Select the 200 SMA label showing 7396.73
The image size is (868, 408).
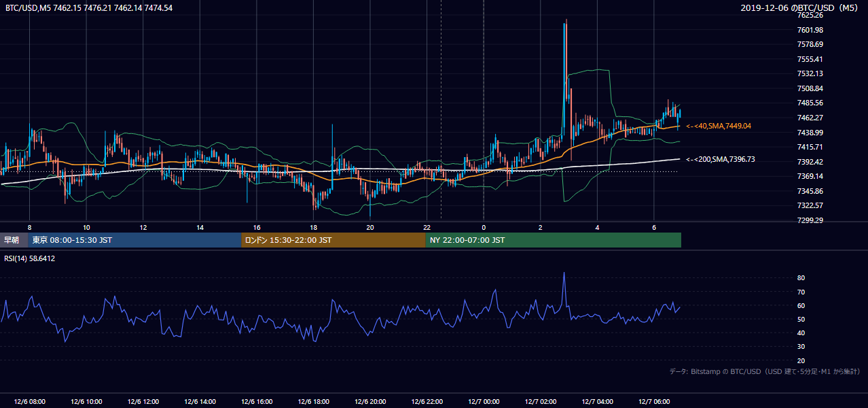(x=721, y=159)
